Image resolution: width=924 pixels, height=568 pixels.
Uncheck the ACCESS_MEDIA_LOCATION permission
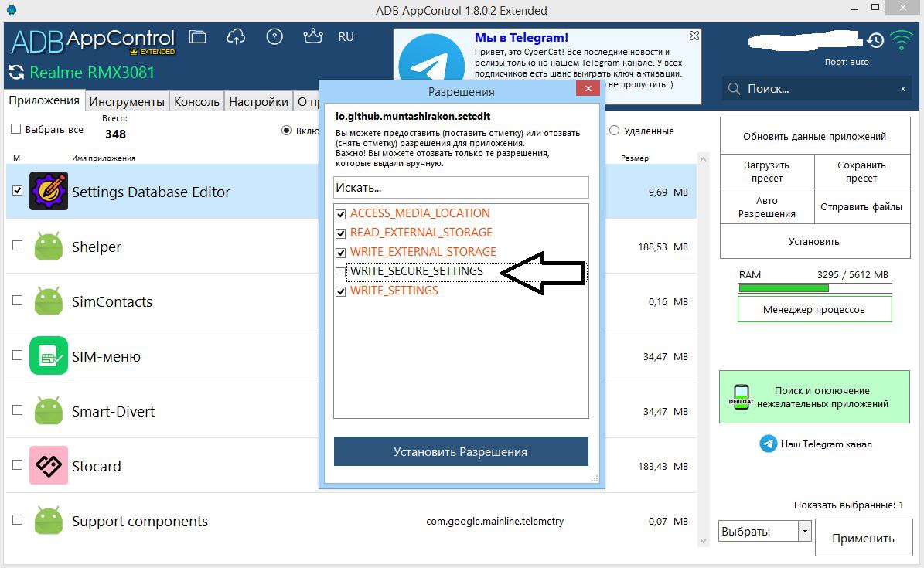click(340, 214)
